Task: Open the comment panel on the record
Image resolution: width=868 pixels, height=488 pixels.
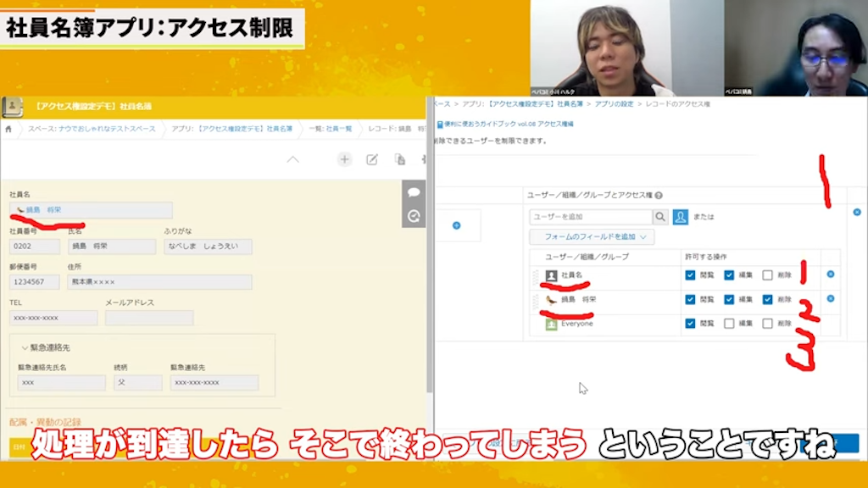Action: pyautogui.click(x=415, y=192)
